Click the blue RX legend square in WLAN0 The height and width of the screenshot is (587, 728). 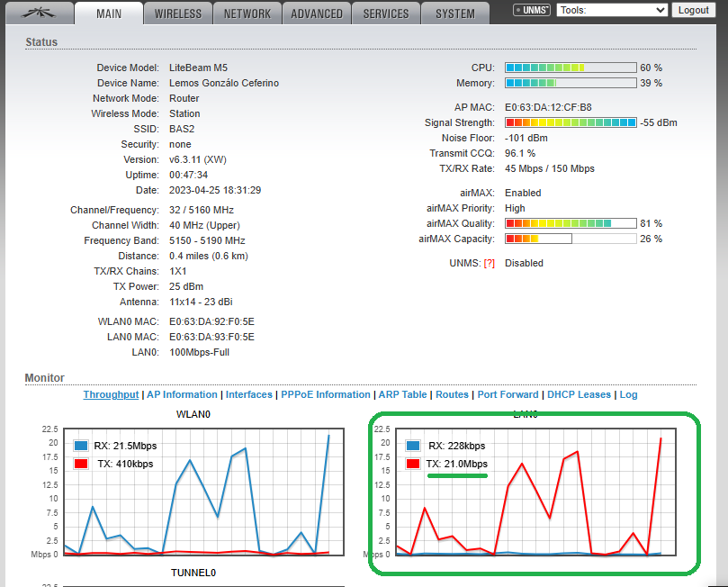[81, 446]
